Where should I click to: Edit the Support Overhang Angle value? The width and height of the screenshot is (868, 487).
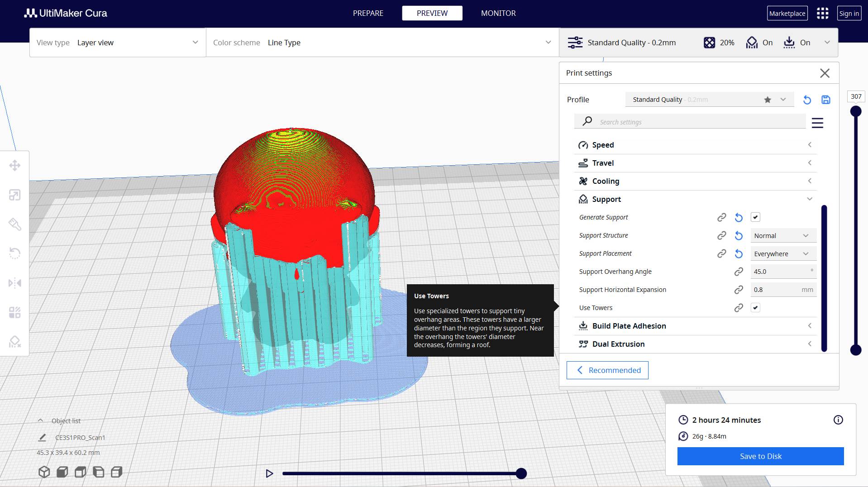pos(783,272)
